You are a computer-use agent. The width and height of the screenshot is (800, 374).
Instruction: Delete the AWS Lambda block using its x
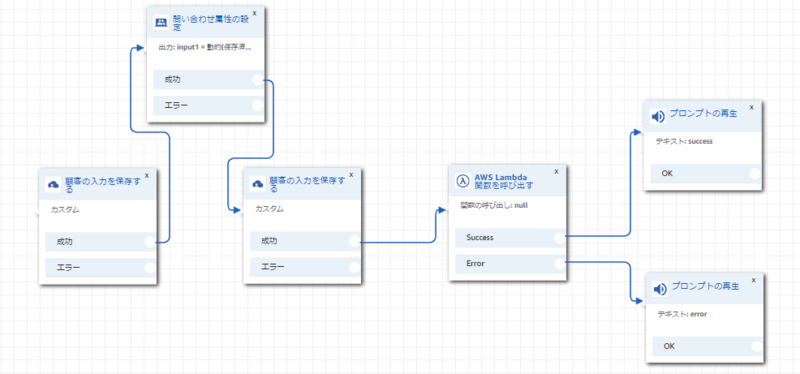pyautogui.click(x=556, y=171)
